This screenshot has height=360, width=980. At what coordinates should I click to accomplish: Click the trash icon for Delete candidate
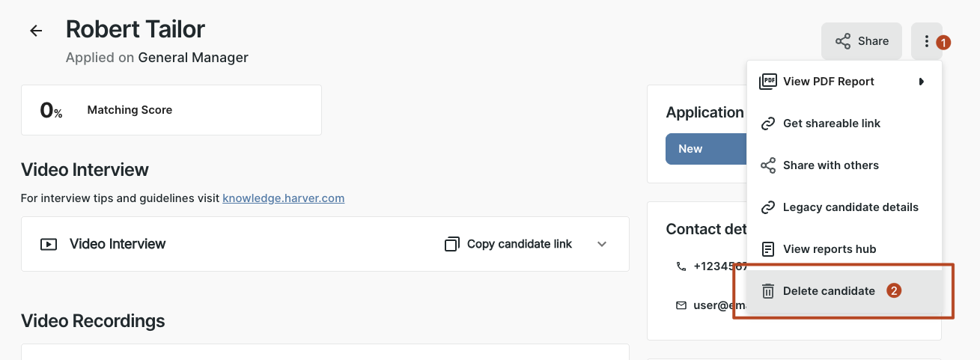(768, 291)
